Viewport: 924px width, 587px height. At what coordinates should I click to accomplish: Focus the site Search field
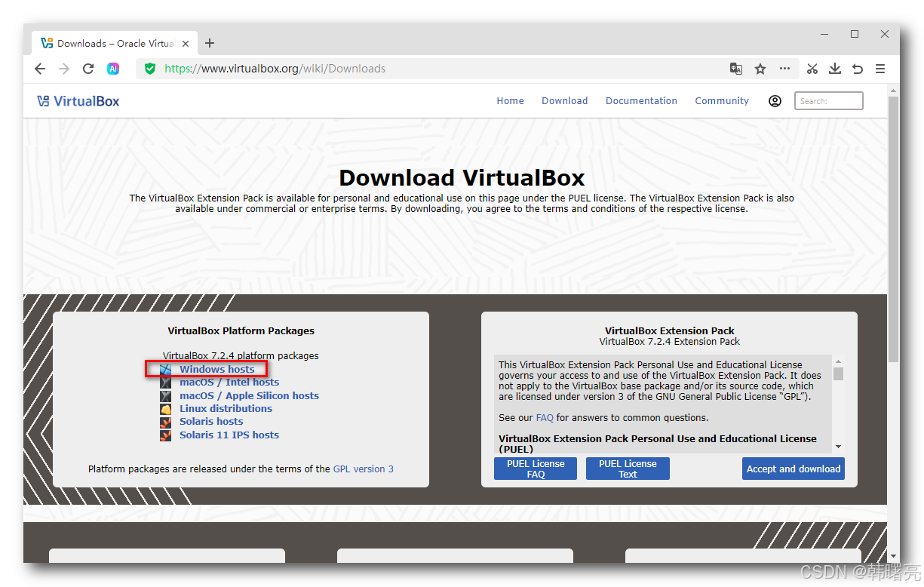(x=828, y=101)
